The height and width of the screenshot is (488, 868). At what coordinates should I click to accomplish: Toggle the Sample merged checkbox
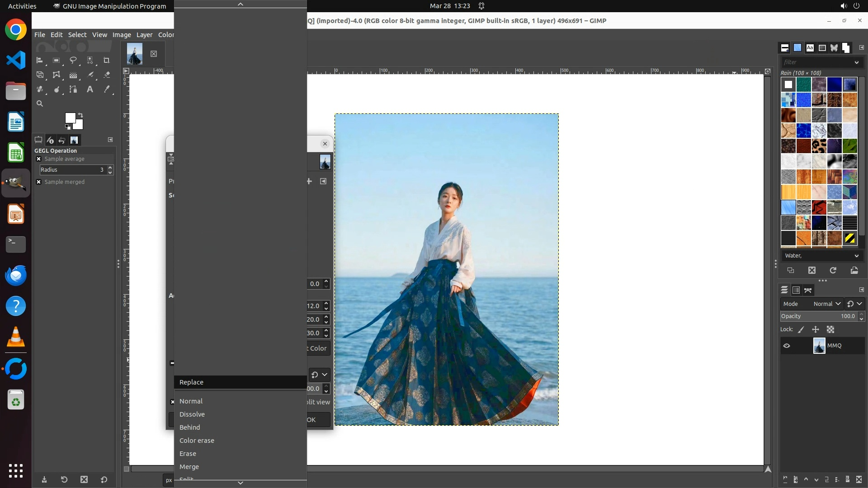(39, 182)
